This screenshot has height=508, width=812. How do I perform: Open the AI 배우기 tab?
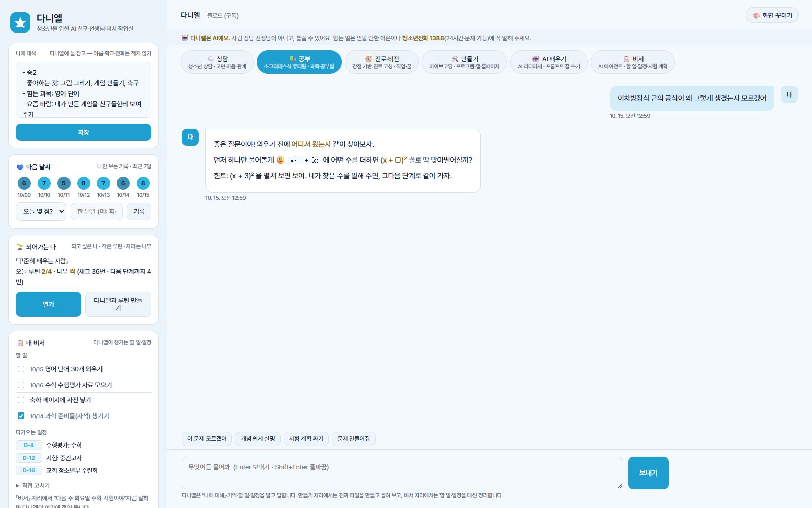(x=549, y=62)
